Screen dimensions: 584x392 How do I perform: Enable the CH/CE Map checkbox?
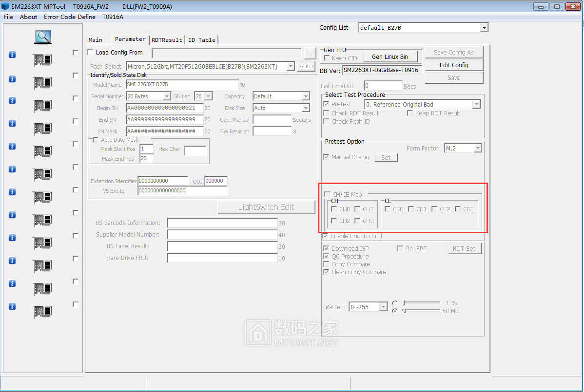click(328, 194)
